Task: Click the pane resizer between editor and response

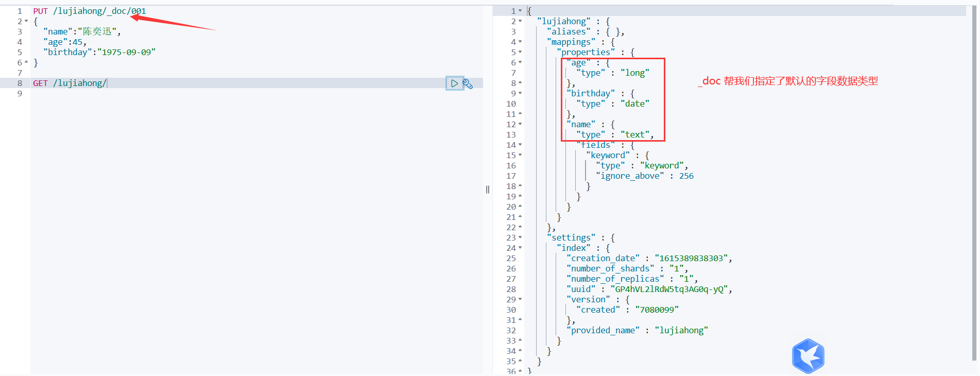Action: pos(488,190)
